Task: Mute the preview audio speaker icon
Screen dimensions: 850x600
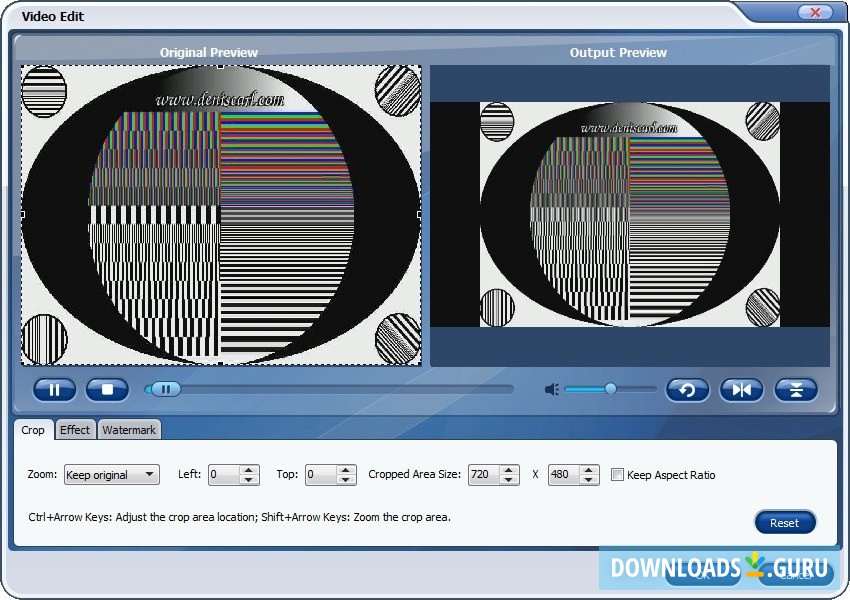Action: [551, 389]
